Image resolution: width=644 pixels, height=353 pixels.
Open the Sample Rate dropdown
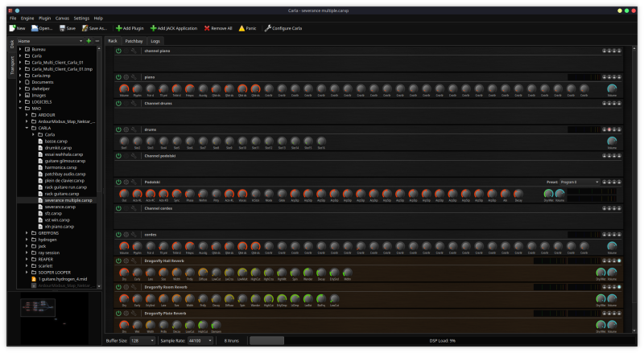pyautogui.click(x=200, y=341)
